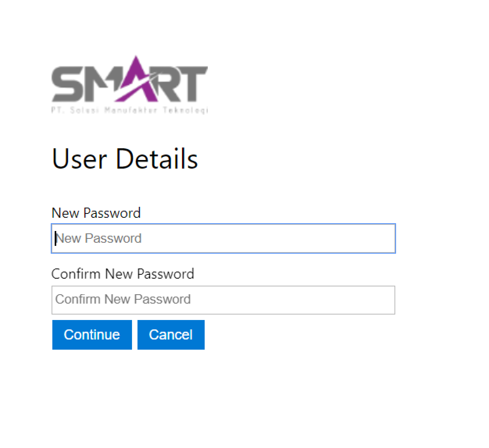Screen dimensions: 489x448
Task: Click the New Password label text
Action: click(96, 213)
